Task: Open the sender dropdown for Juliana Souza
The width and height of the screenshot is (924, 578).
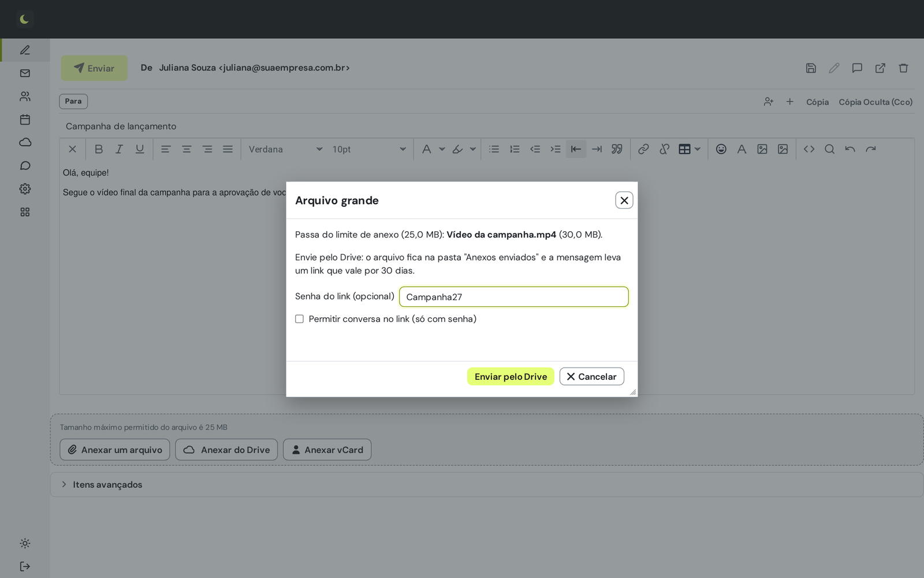Action: click(x=254, y=68)
